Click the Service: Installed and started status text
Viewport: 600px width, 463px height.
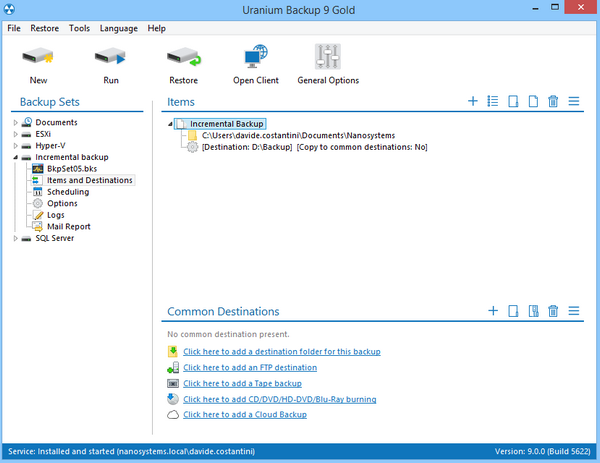[131, 452]
